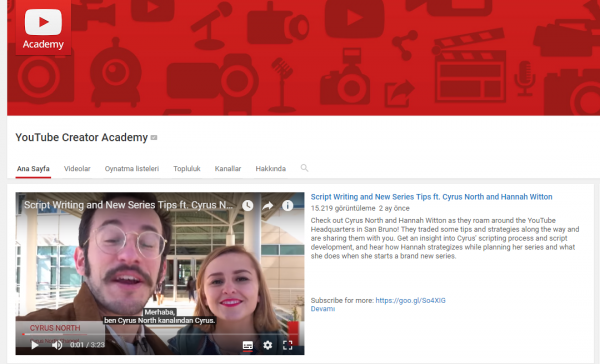Mute the video volume speaker icon

coord(57,345)
